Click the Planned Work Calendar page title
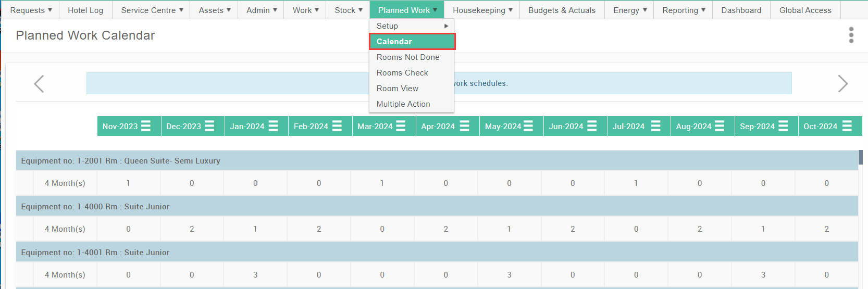The image size is (868, 289). 85,35
